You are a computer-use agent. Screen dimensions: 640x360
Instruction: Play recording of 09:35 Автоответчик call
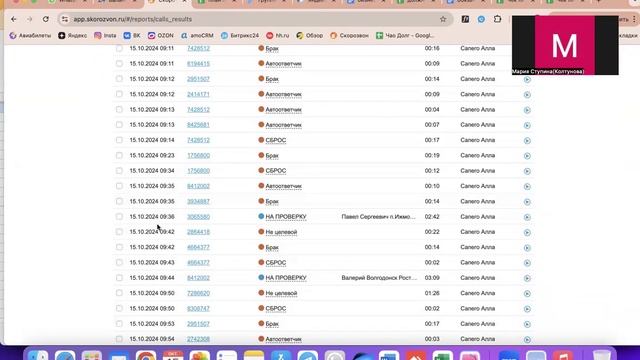pos(527,187)
